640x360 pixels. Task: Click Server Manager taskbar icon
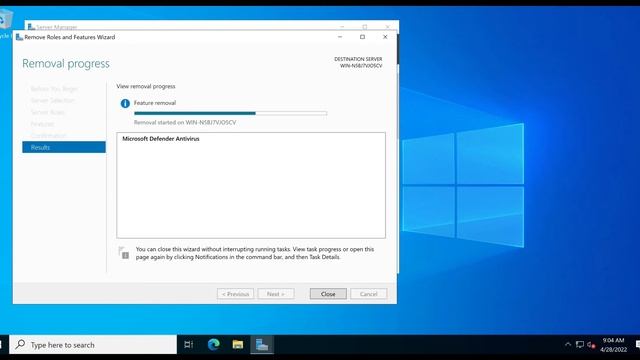262,345
